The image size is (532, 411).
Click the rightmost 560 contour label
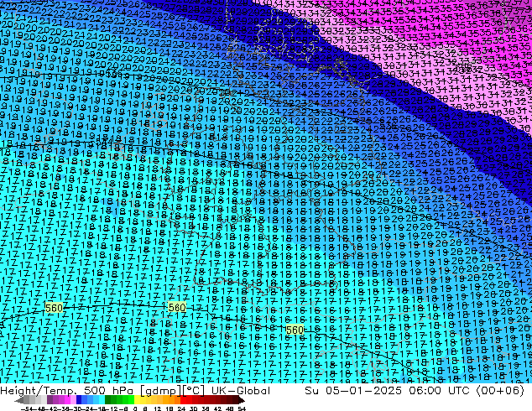point(295,330)
